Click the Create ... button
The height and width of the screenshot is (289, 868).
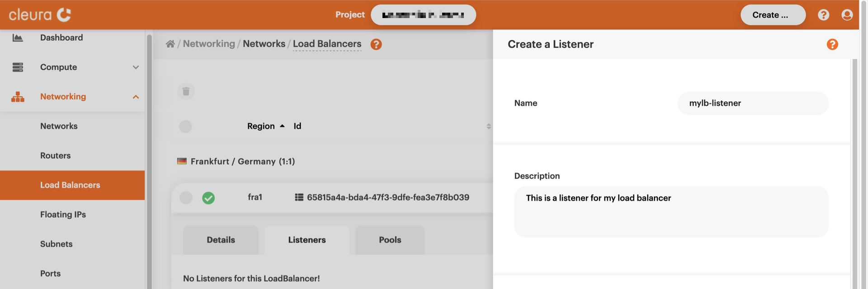coord(772,15)
